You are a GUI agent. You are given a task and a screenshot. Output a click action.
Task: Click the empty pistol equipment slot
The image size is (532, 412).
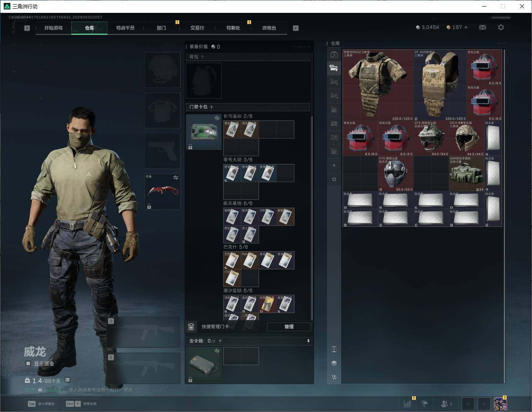(x=163, y=151)
